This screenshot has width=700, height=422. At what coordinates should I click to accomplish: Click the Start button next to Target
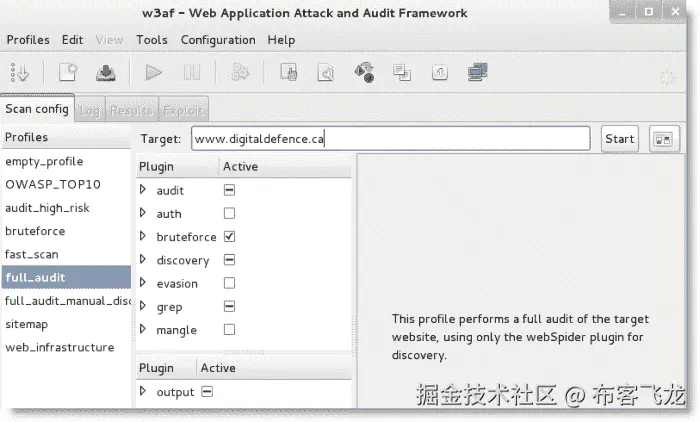(x=620, y=139)
